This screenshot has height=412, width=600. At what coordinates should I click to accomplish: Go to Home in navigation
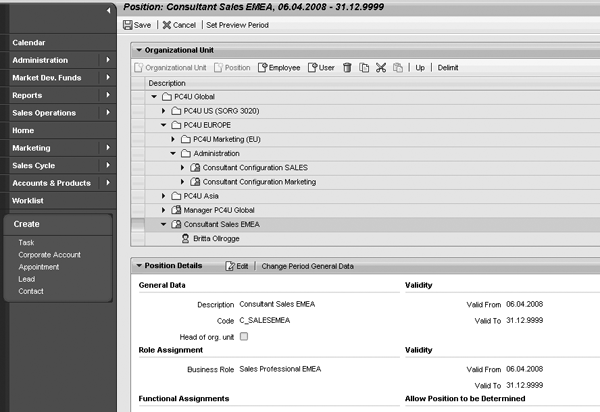pos(58,130)
